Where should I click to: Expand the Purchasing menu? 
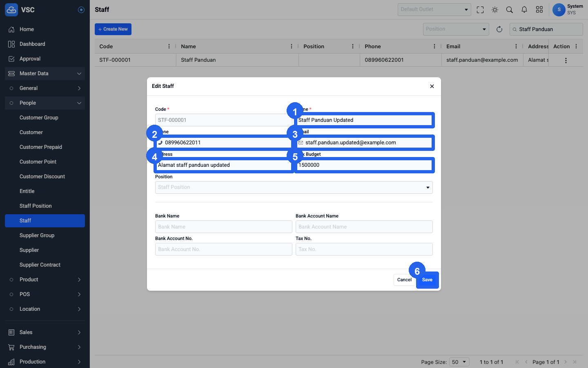45,347
